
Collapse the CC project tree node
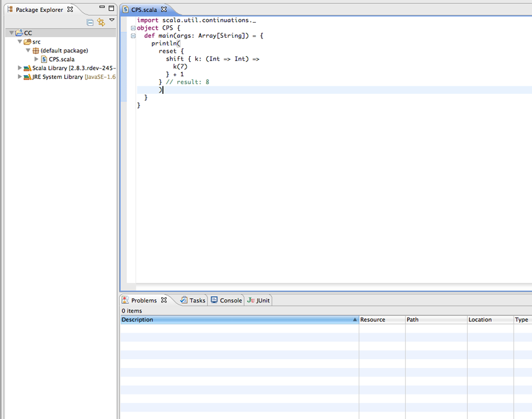pos(11,33)
